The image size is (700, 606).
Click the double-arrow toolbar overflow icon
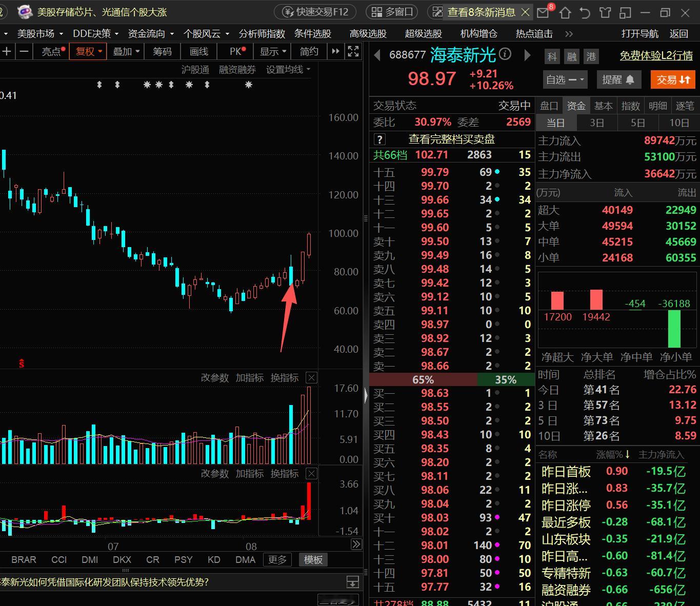335,51
